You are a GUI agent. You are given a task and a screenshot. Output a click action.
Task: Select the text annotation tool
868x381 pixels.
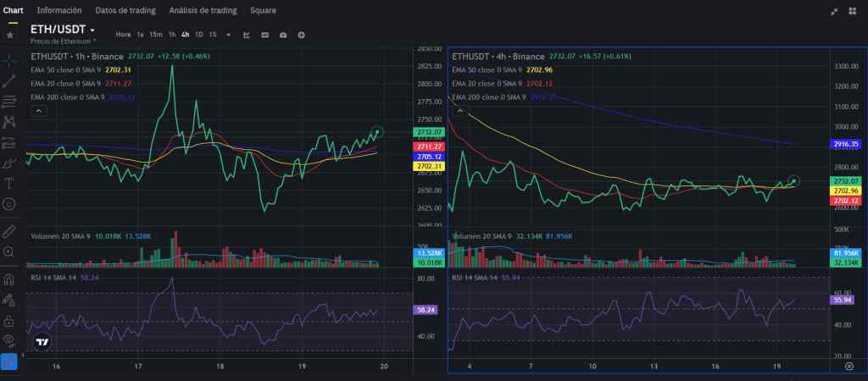9,183
